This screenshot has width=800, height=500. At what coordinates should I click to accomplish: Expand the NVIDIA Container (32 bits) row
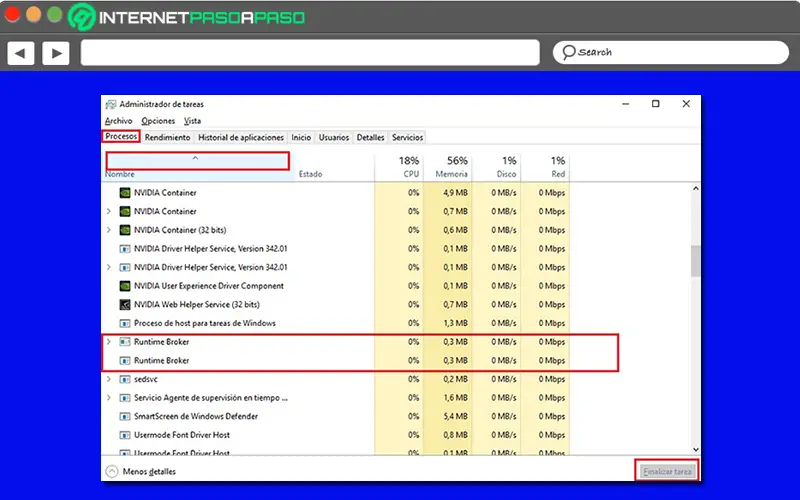[x=108, y=230]
